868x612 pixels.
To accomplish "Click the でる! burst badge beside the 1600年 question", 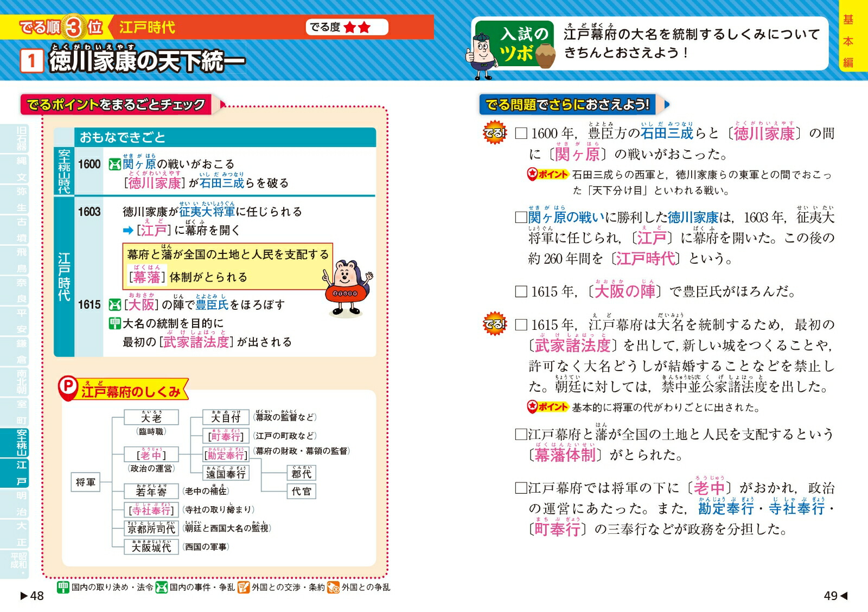I will tap(494, 133).
